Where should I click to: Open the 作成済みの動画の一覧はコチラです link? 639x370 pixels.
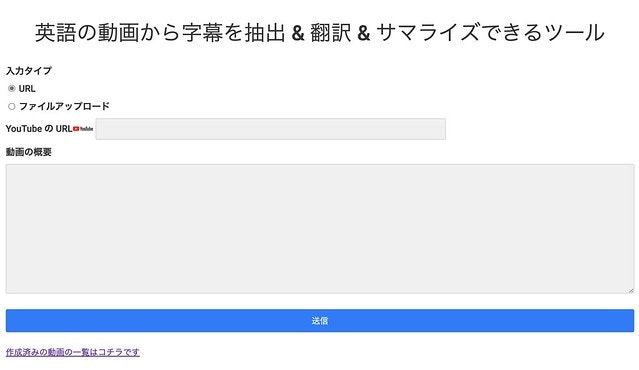point(73,352)
